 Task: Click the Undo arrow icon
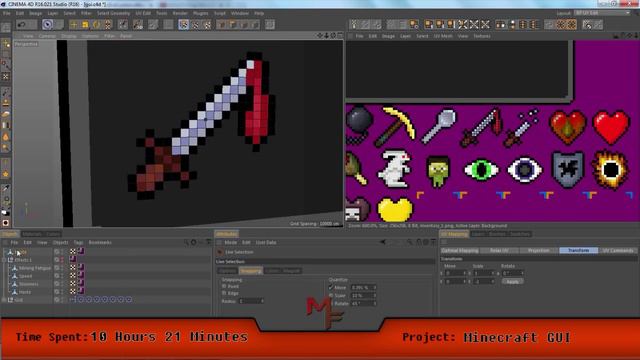click(21, 24)
